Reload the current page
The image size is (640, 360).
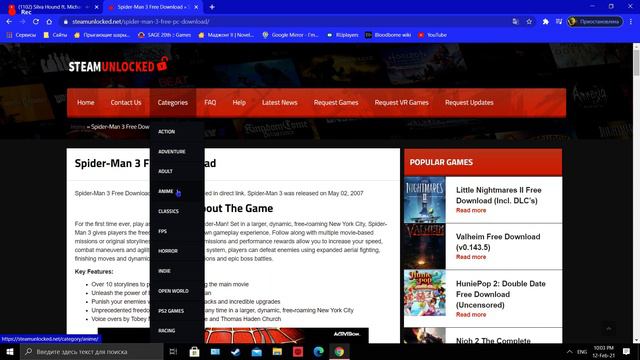pos(36,22)
